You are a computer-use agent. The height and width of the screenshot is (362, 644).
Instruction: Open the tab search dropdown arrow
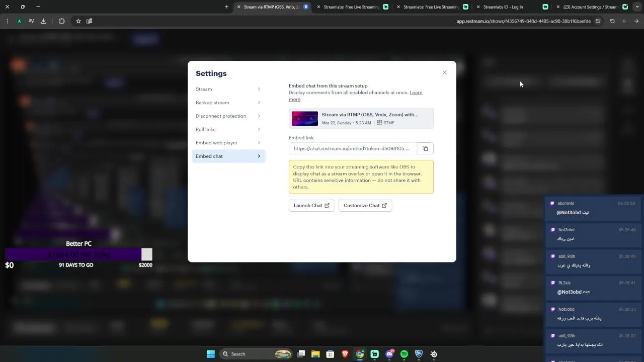pos(637,7)
